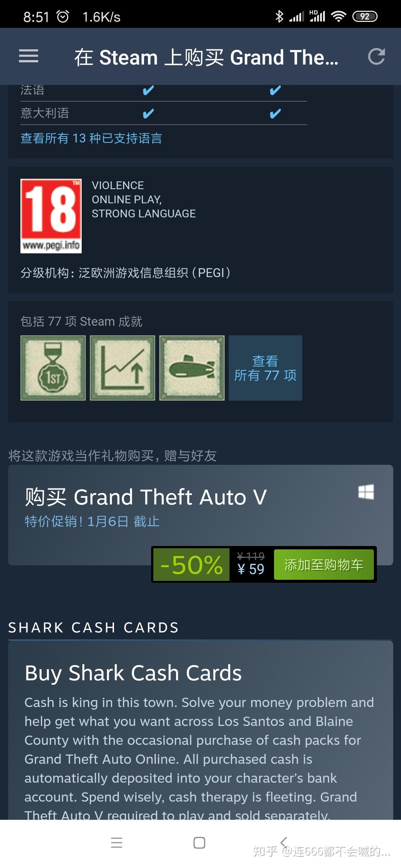Click the PEGI 18 rating badge
Image resolution: width=401 pixels, height=868 pixels.
pos(51,216)
